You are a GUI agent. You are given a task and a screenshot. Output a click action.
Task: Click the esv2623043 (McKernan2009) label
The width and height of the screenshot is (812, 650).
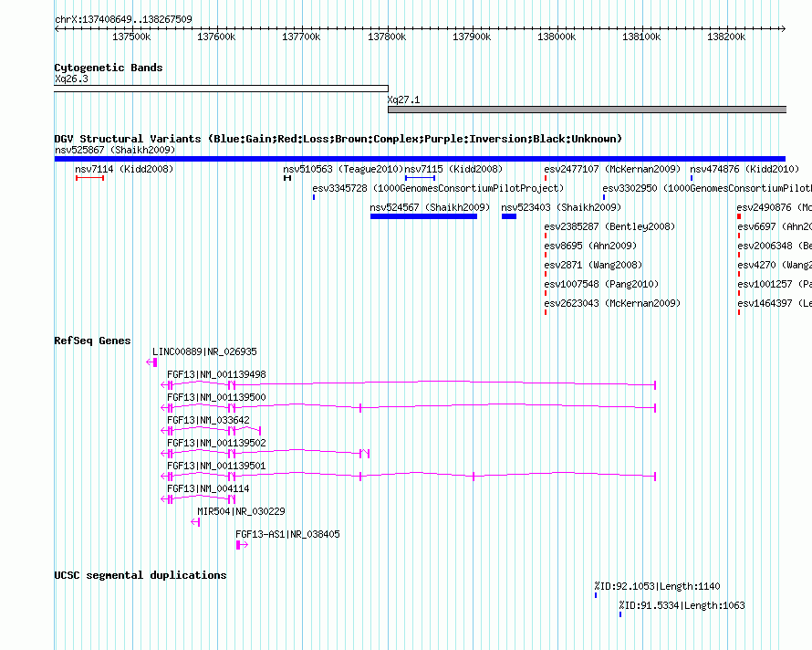[612, 303]
